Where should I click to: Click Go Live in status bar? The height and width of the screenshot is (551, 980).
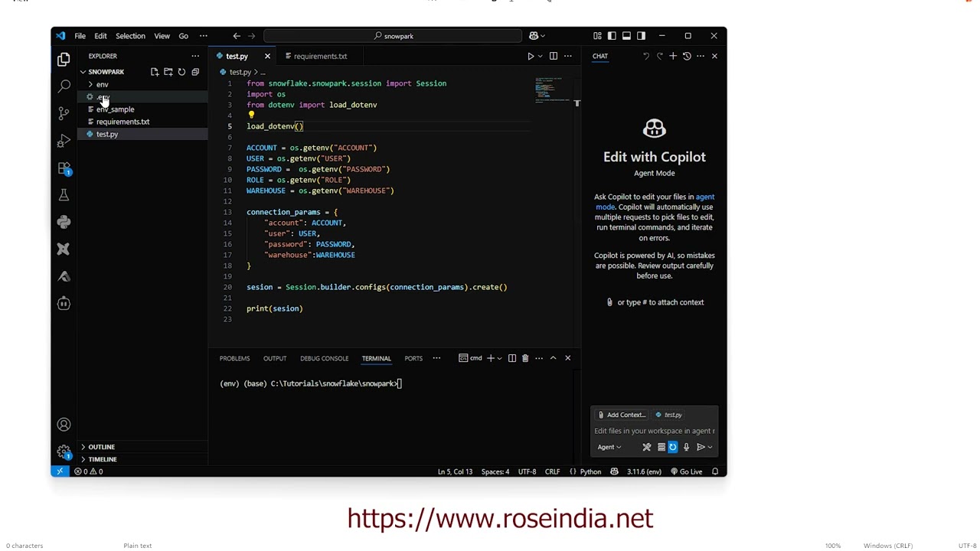click(x=686, y=471)
